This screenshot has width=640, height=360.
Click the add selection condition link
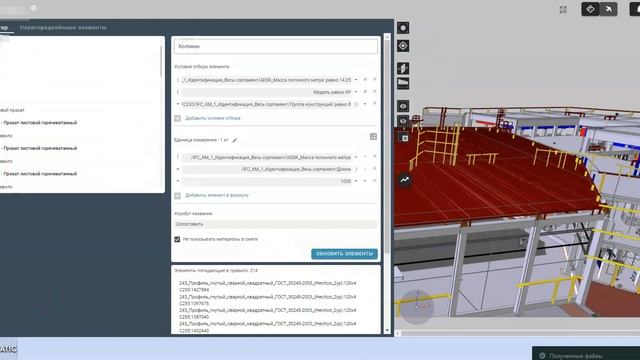pos(213,118)
